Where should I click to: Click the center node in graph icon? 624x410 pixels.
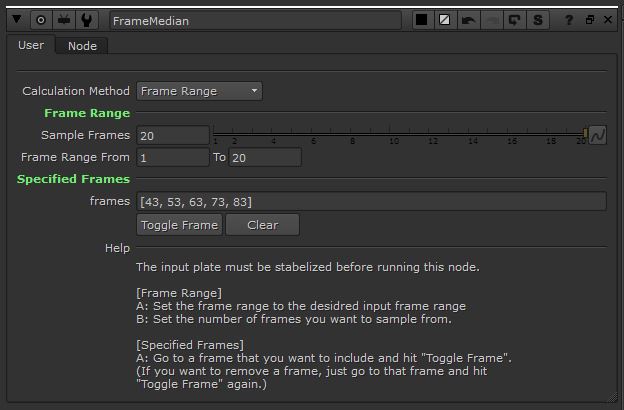pyautogui.click(x=41, y=20)
